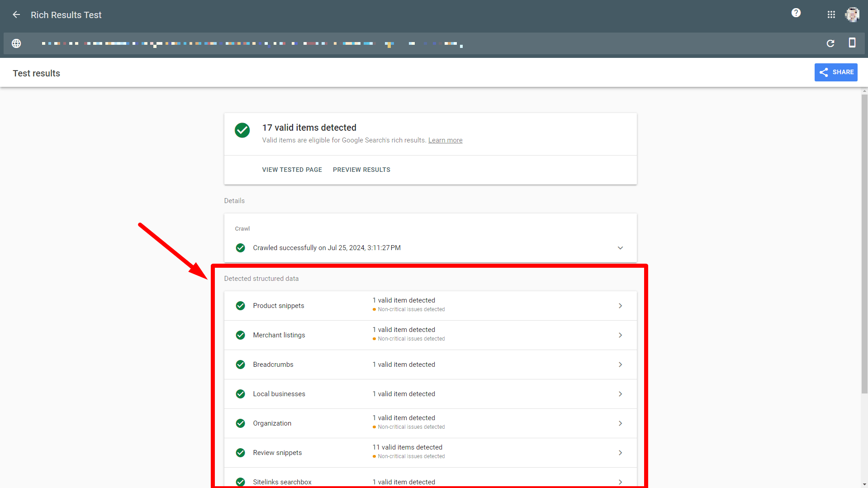The width and height of the screenshot is (868, 488).
Task: Click green check next to Organization
Action: coord(241,423)
